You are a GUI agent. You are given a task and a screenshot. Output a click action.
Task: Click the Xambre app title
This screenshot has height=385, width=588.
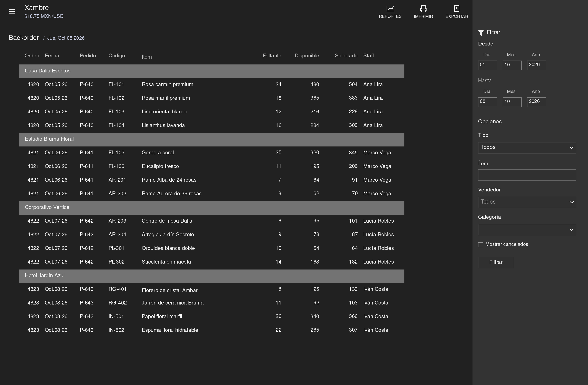[x=37, y=8]
